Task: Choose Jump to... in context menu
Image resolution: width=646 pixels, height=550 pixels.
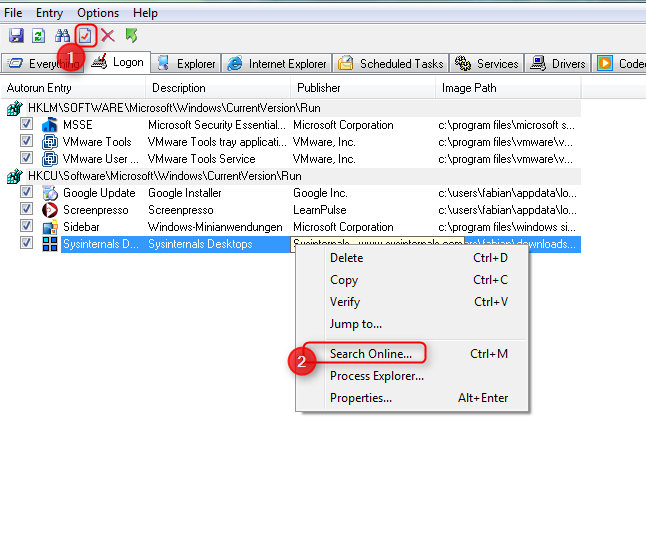Action: tap(412, 324)
